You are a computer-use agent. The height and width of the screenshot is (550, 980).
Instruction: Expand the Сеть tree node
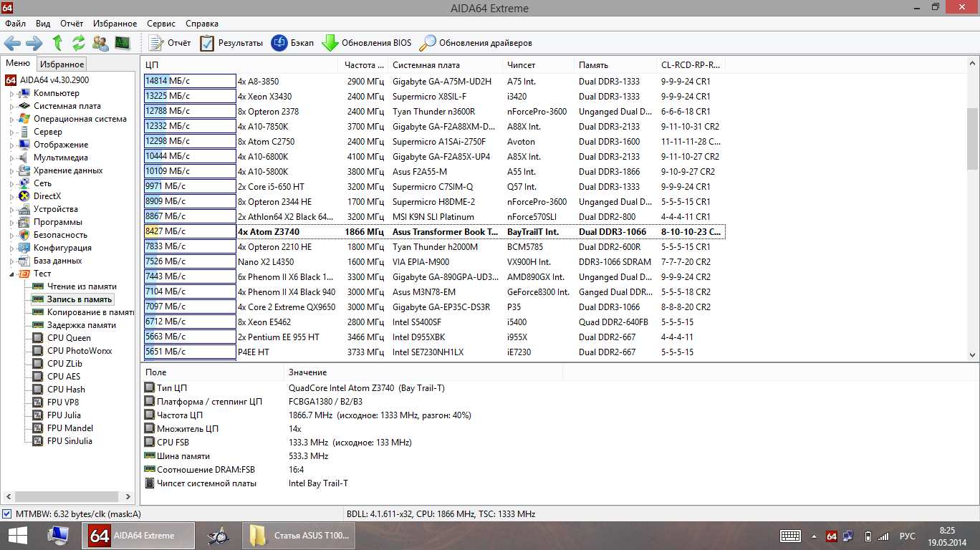11,183
